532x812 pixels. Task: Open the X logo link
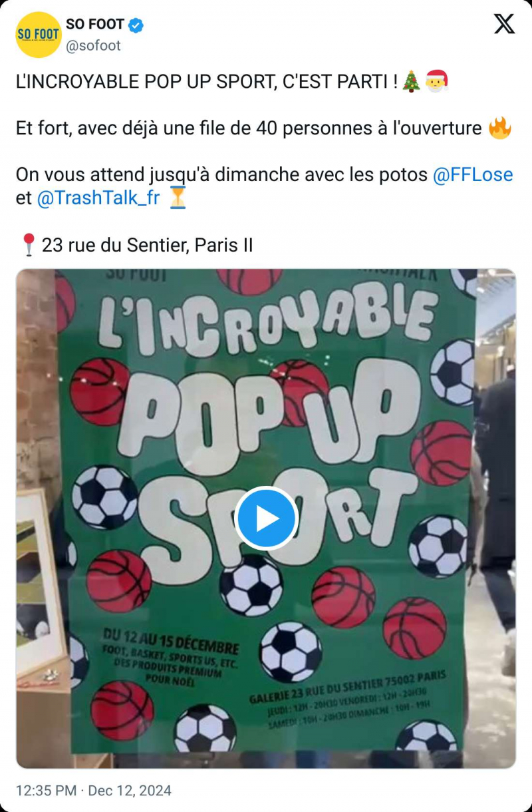(x=505, y=25)
